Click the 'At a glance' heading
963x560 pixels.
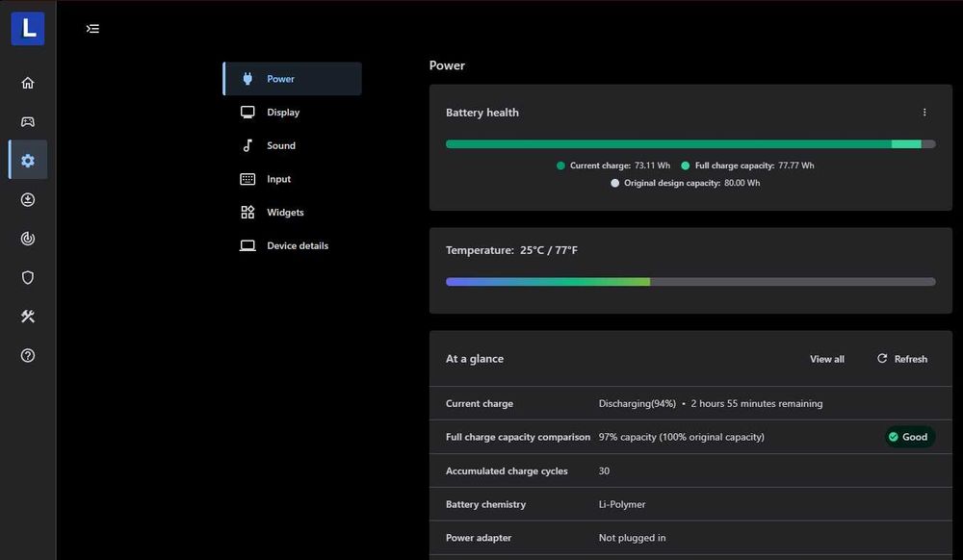point(474,359)
